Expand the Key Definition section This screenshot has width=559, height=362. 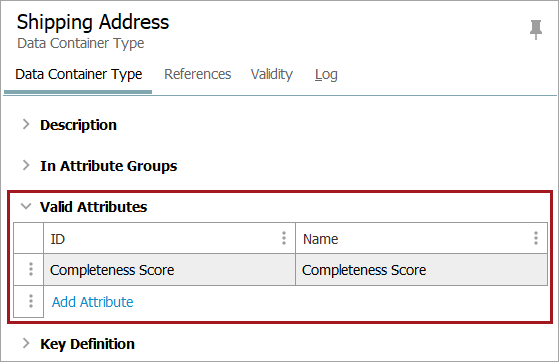(x=26, y=343)
